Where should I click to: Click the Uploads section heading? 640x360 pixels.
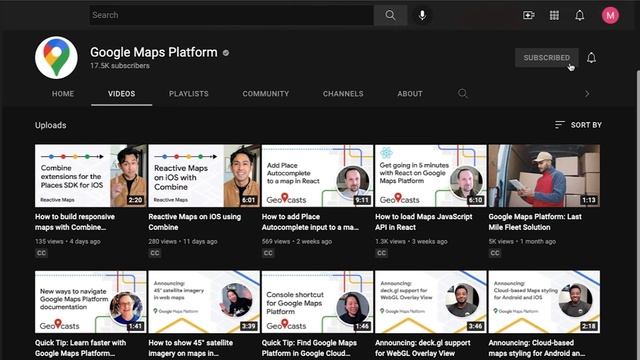click(x=51, y=125)
